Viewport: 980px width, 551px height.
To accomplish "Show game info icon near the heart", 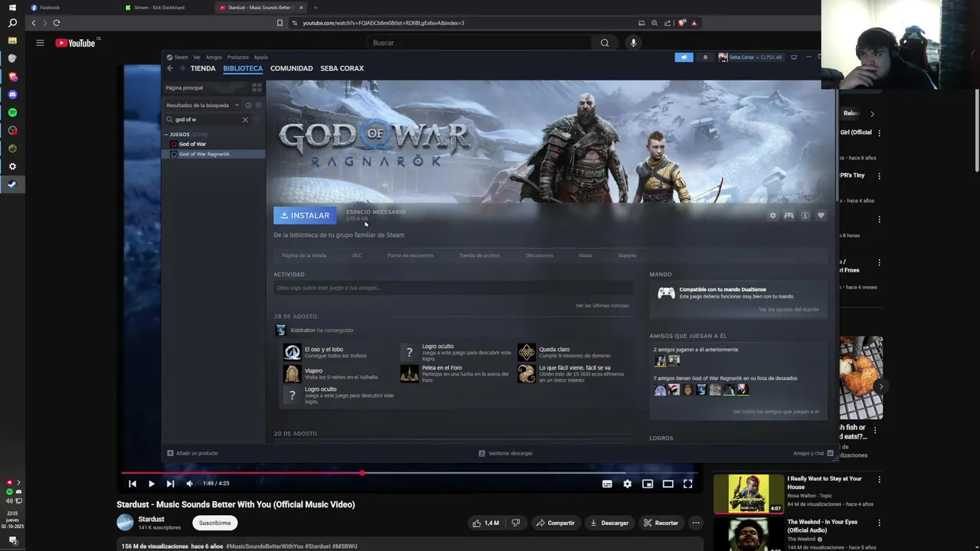I will (805, 216).
